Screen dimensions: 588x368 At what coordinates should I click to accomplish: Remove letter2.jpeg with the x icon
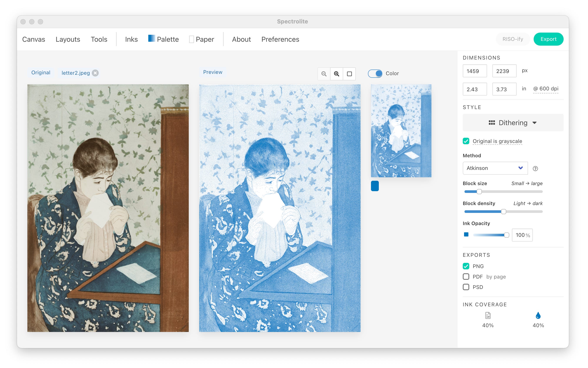[x=95, y=73]
